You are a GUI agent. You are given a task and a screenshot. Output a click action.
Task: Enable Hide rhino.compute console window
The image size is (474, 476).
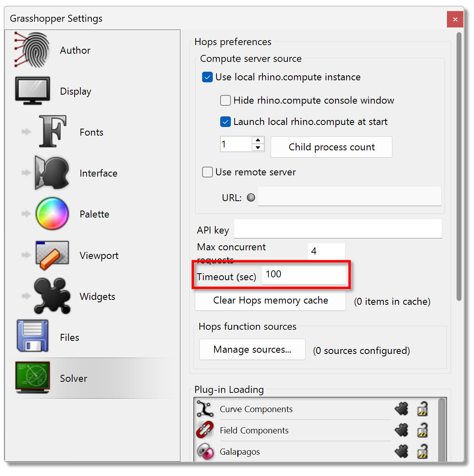[225, 100]
